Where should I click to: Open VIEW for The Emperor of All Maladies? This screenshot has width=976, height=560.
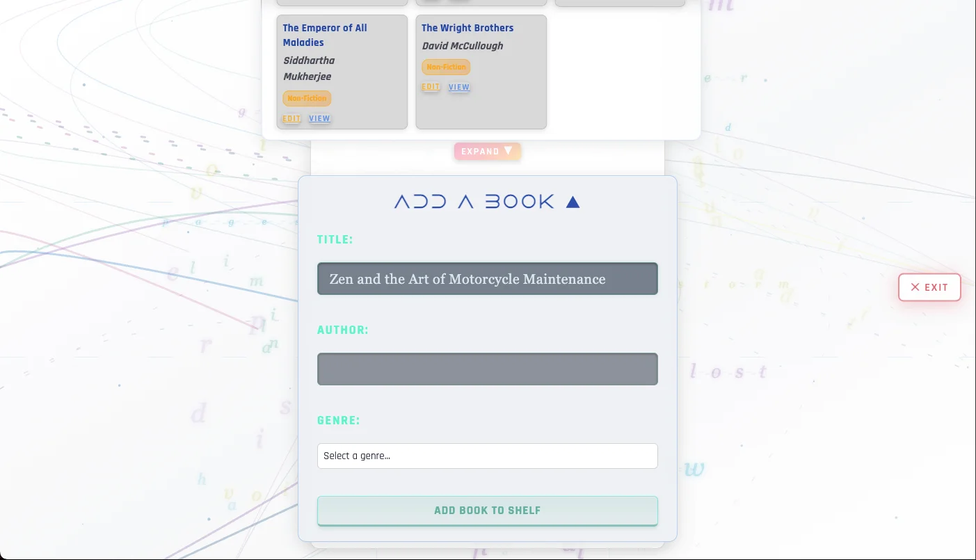(319, 118)
